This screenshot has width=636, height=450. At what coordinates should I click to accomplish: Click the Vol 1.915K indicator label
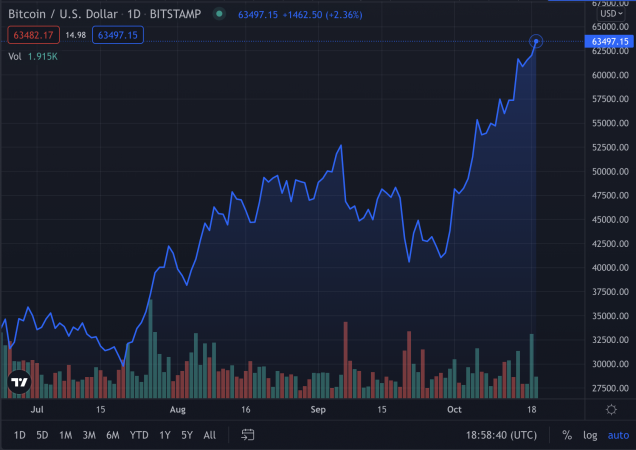click(x=33, y=56)
